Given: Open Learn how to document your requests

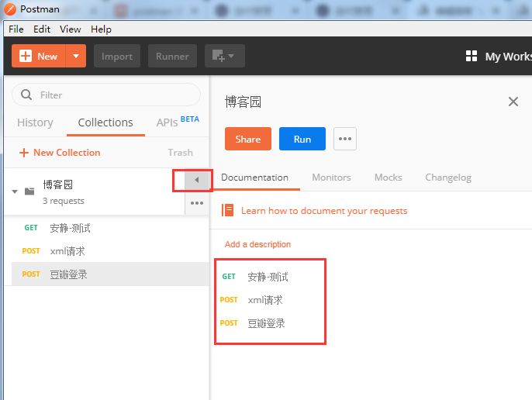Looking at the screenshot, I should click(x=324, y=211).
